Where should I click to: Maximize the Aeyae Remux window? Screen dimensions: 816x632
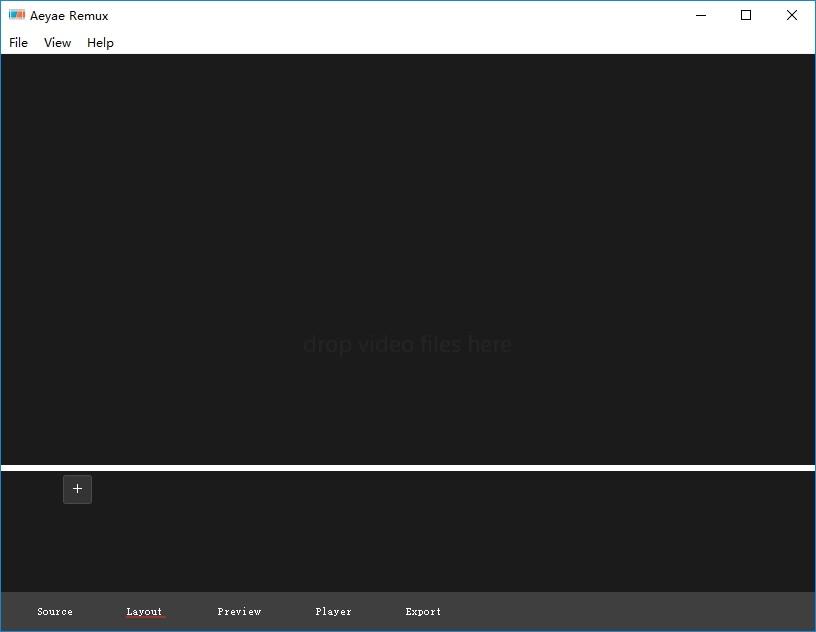(746, 15)
